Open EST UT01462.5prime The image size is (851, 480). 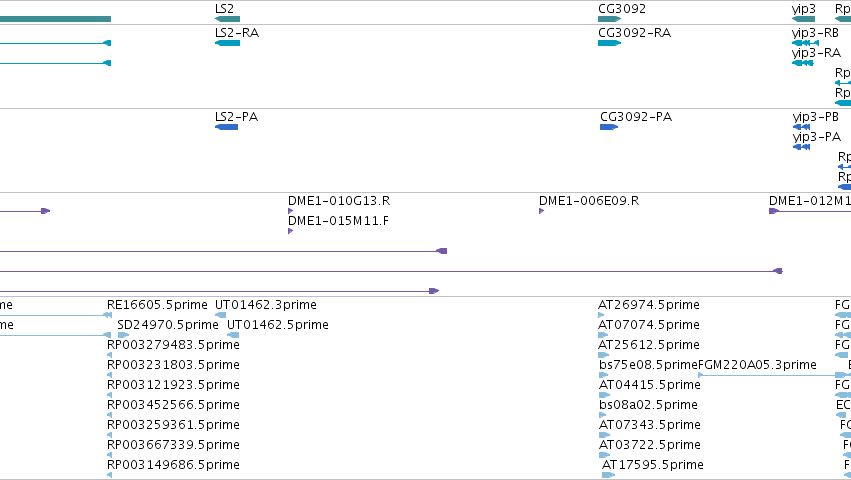click(x=278, y=325)
